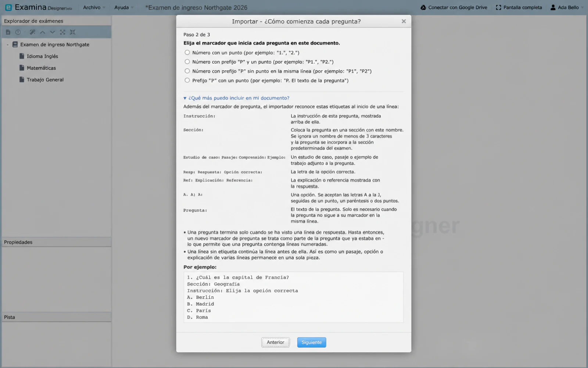Click the Siguiente button
This screenshot has width=588, height=368.
click(312, 342)
